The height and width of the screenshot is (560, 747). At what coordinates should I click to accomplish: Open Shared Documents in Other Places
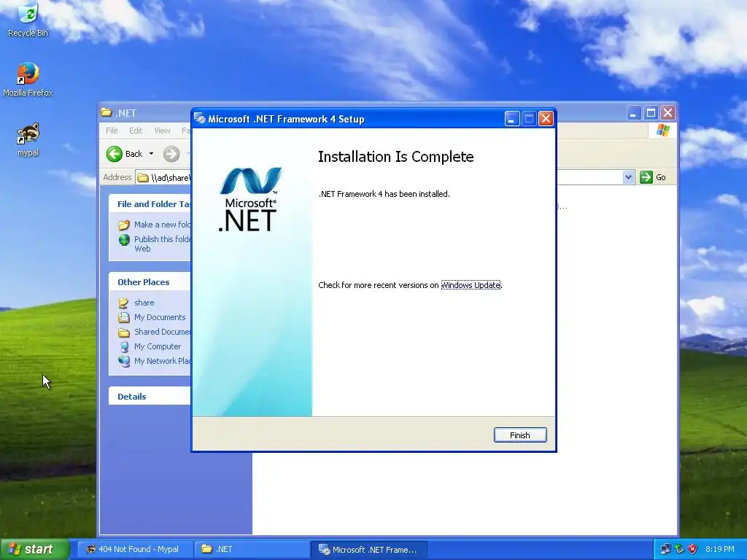point(162,332)
